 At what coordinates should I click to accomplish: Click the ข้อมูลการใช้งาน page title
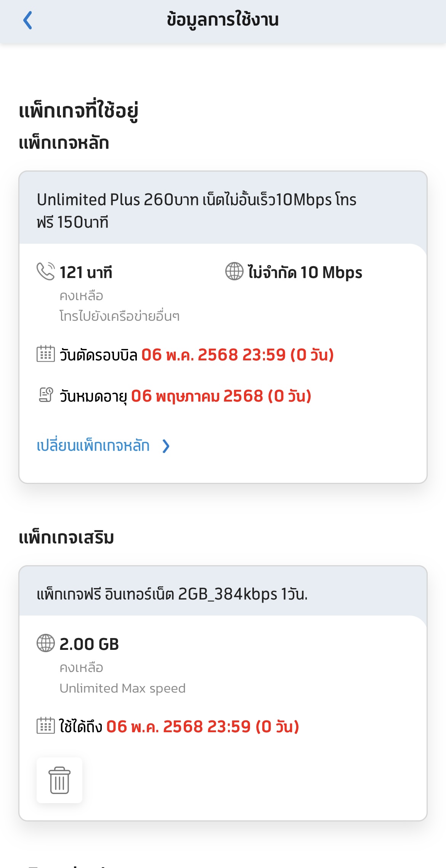pyautogui.click(x=223, y=20)
